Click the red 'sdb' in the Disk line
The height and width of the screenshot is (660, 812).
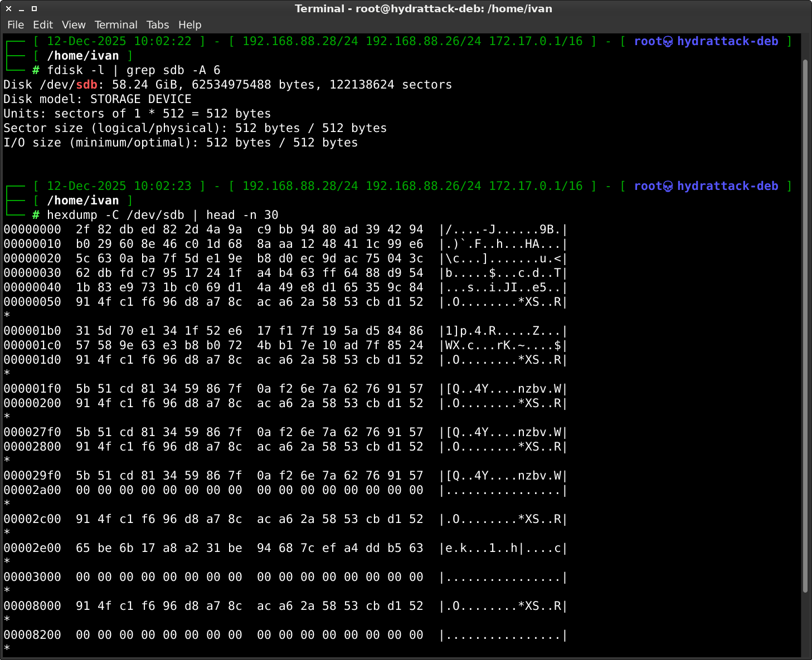[86, 85]
